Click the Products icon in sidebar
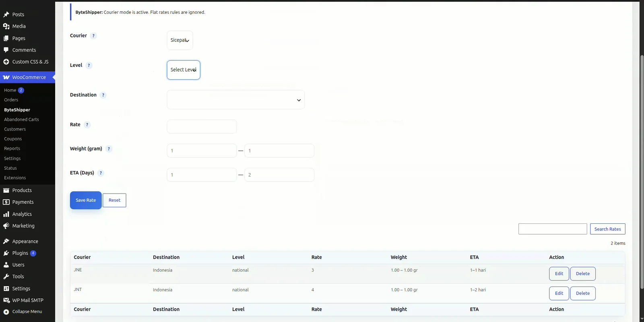 click(6, 190)
